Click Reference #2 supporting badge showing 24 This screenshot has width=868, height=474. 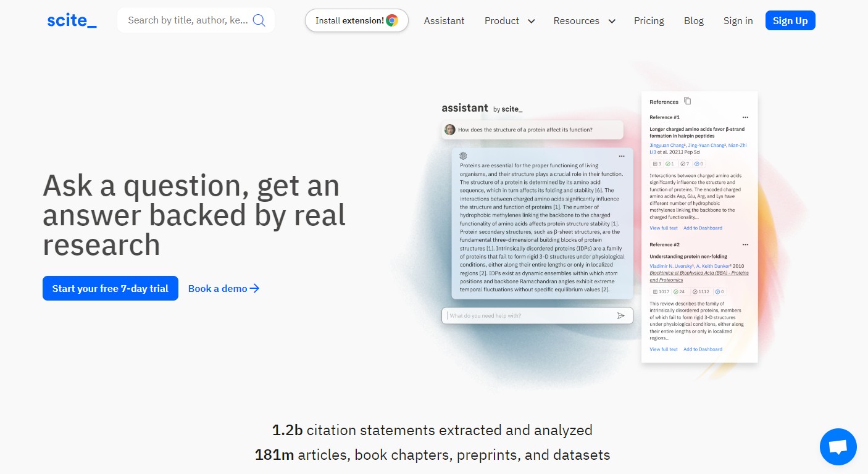[680, 291]
